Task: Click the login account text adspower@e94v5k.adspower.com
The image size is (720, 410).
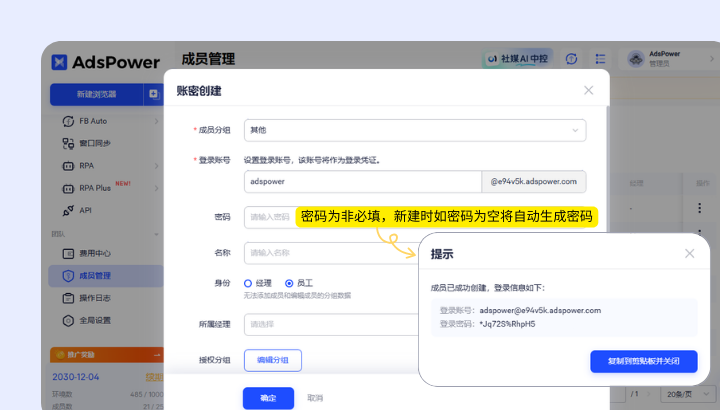Action: (x=540, y=310)
